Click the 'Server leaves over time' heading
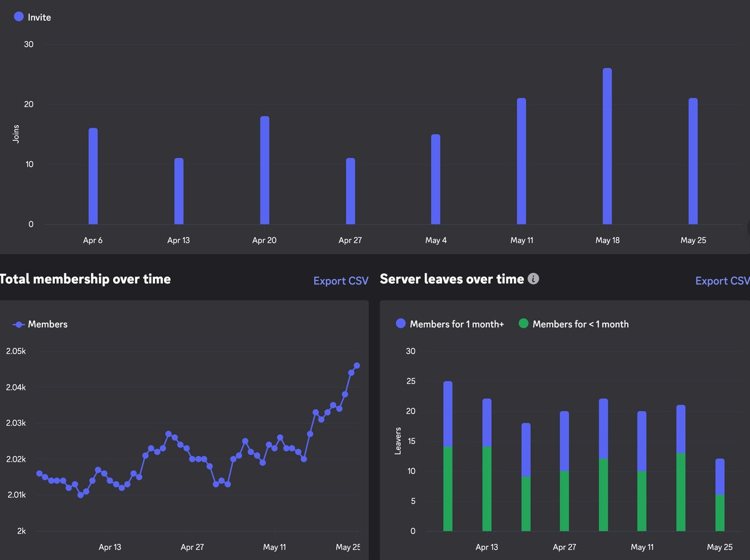The image size is (750, 560). 452,279
